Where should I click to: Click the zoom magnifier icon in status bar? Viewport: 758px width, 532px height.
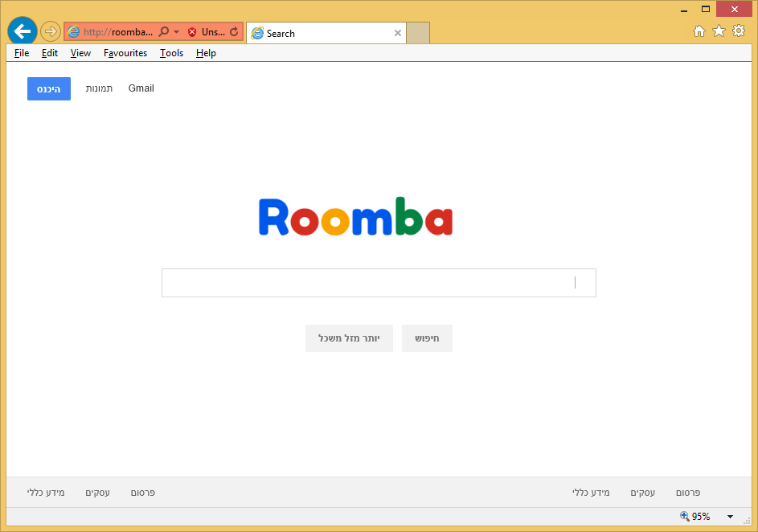pos(685,516)
